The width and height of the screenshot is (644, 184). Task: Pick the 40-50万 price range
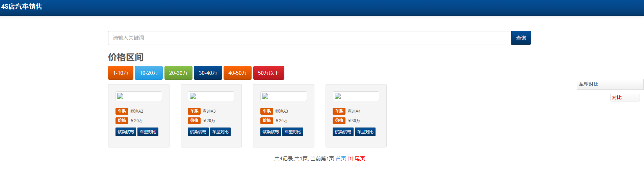237,73
